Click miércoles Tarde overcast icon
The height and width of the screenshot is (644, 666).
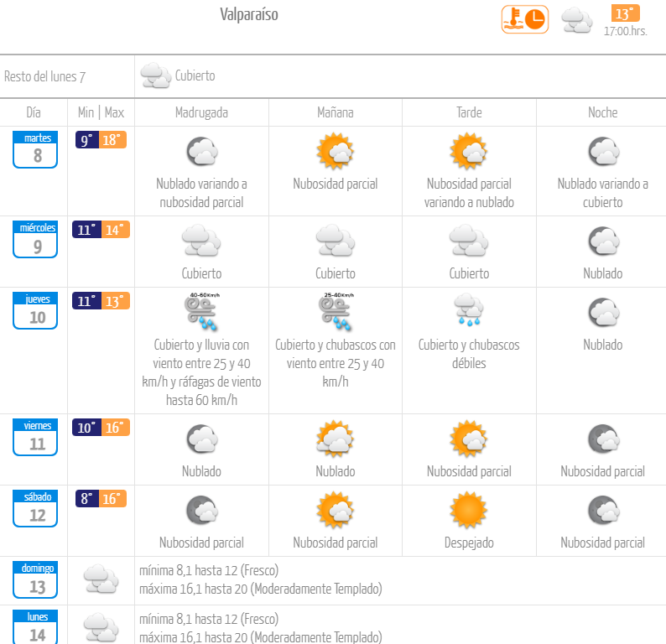pyautogui.click(x=469, y=241)
